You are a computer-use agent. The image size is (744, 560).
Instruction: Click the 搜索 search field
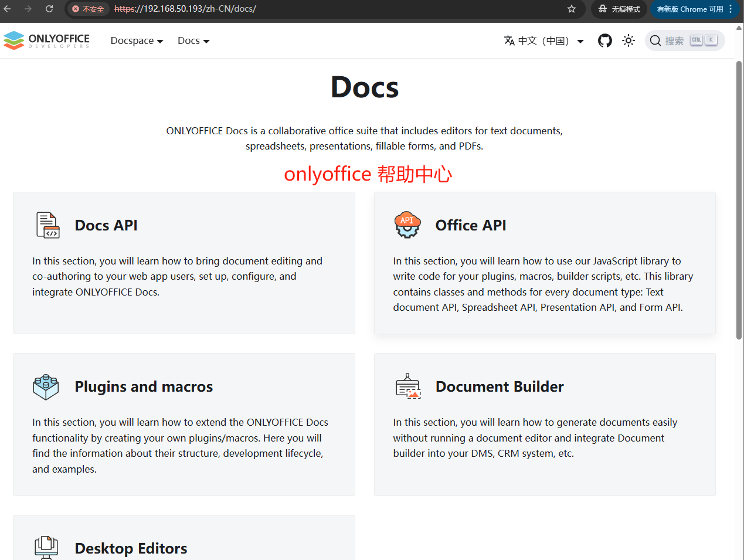coord(685,40)
